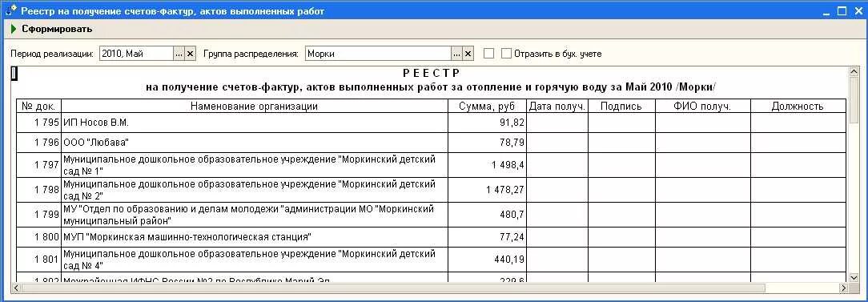Screen dimensions: 868x302
Task: Click document number 1 797
Action: click(x=38, y=165)
